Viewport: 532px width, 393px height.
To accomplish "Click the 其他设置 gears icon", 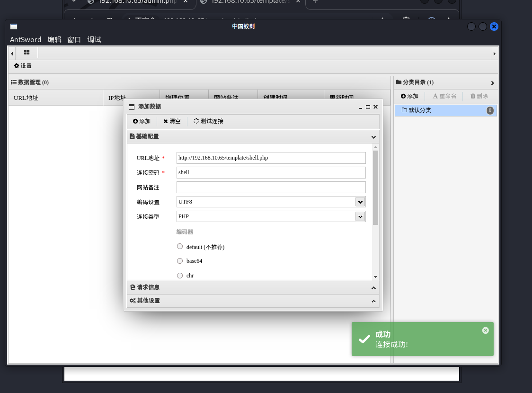I will [133, 301].
